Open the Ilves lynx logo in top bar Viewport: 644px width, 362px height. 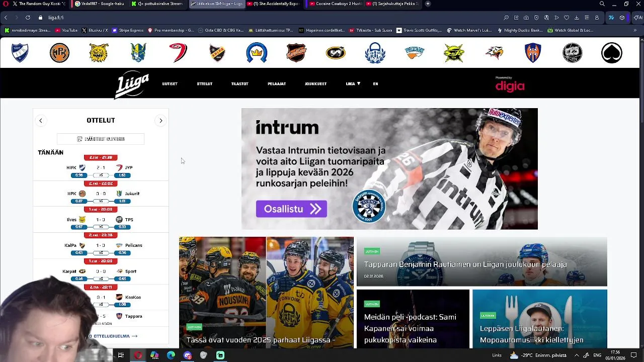click(99, 53)
